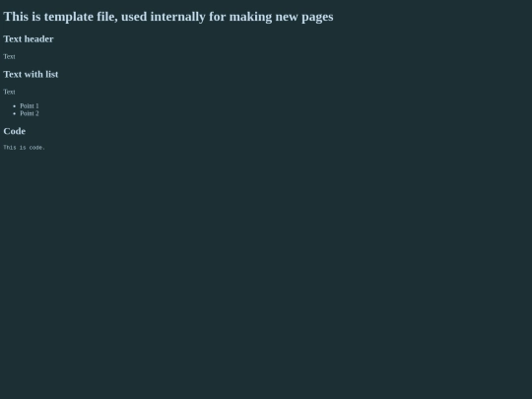
Task: Click the word "template" in the main heading
Action: tap(69, 17)
